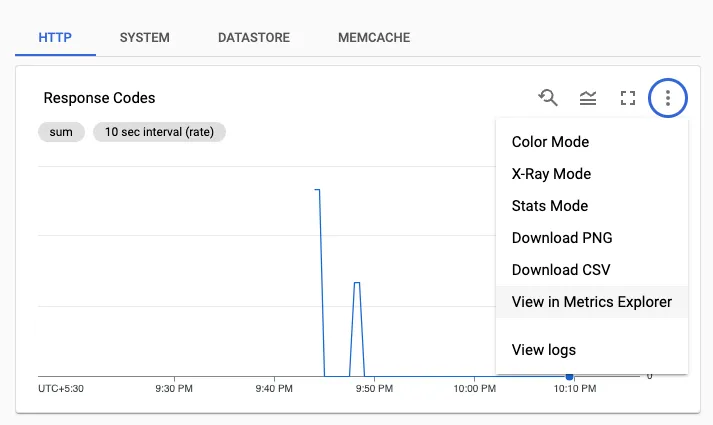
Task: Click the tallest spike in the chart
Action: tap(318, 190)
